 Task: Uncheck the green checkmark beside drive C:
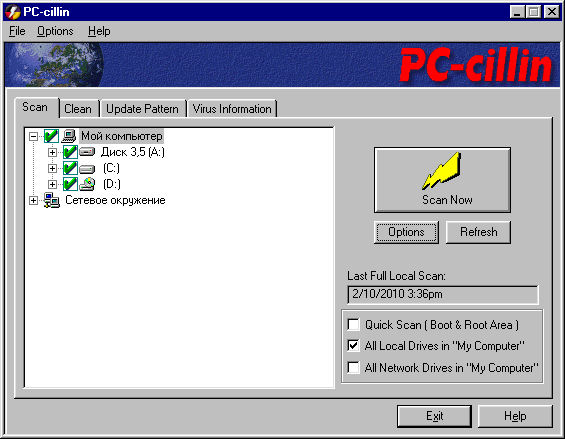70,168
